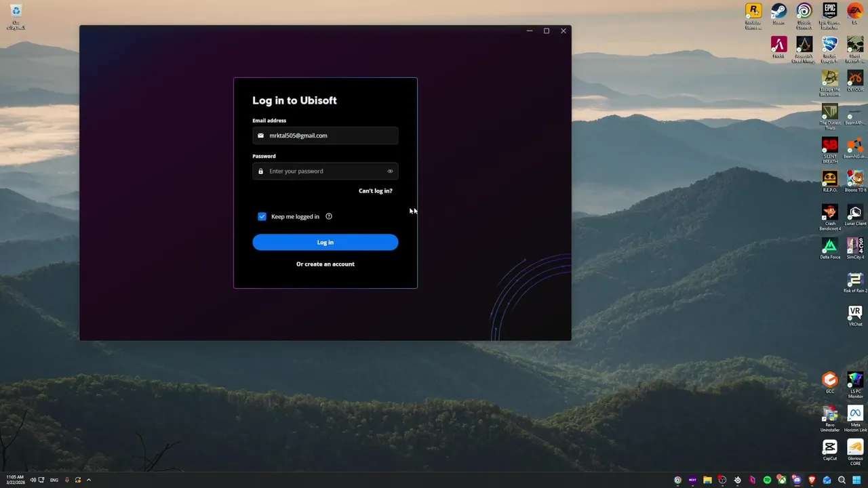Select the Rockstar Games desktop icon
The image size is (868, 488).
pyautogui.click(x=753, y=16)
